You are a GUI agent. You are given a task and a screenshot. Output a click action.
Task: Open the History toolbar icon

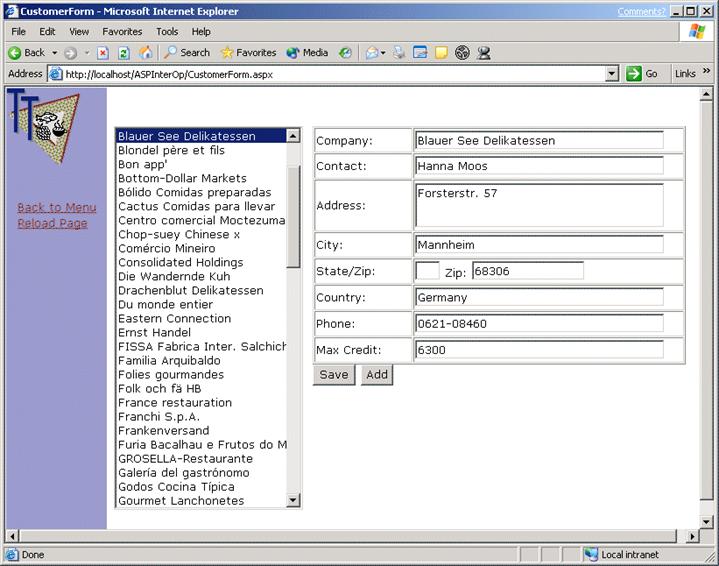pyautogui.click(x=345, y=53)
